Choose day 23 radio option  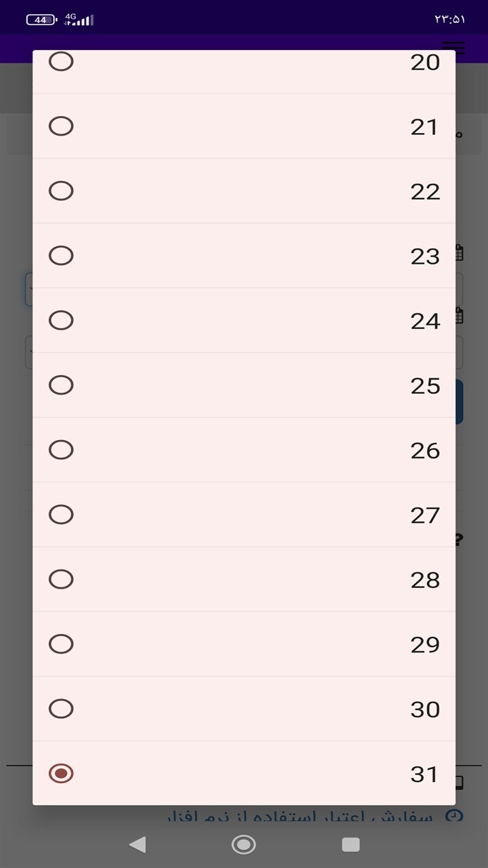(61, 256)
